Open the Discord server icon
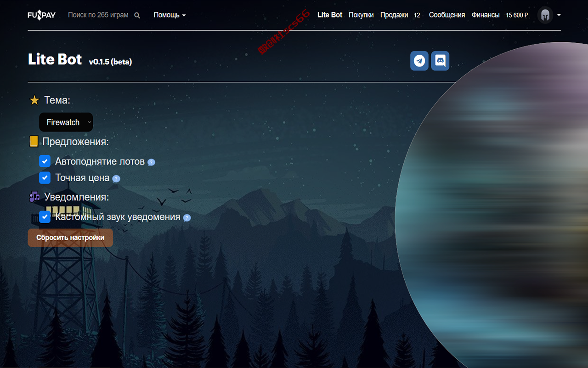The width and height of the screenshot is (588, 368). pyautogui.click(x=440, y=61)
